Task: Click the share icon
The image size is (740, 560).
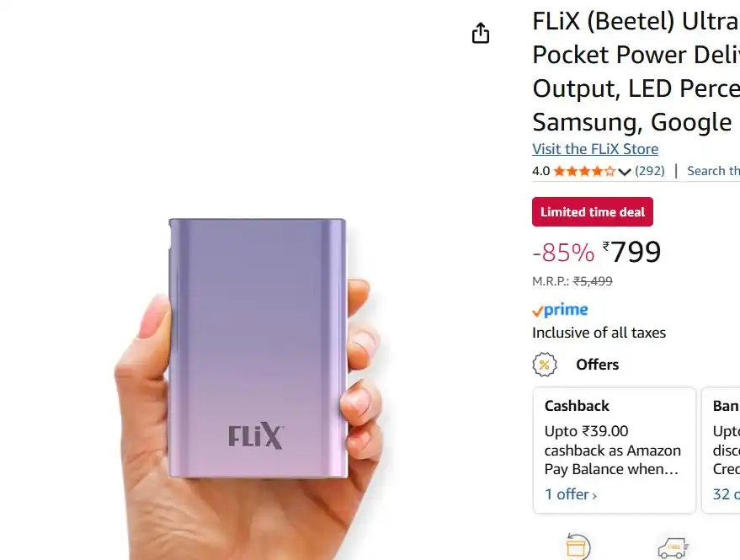Action: point(480,32)
